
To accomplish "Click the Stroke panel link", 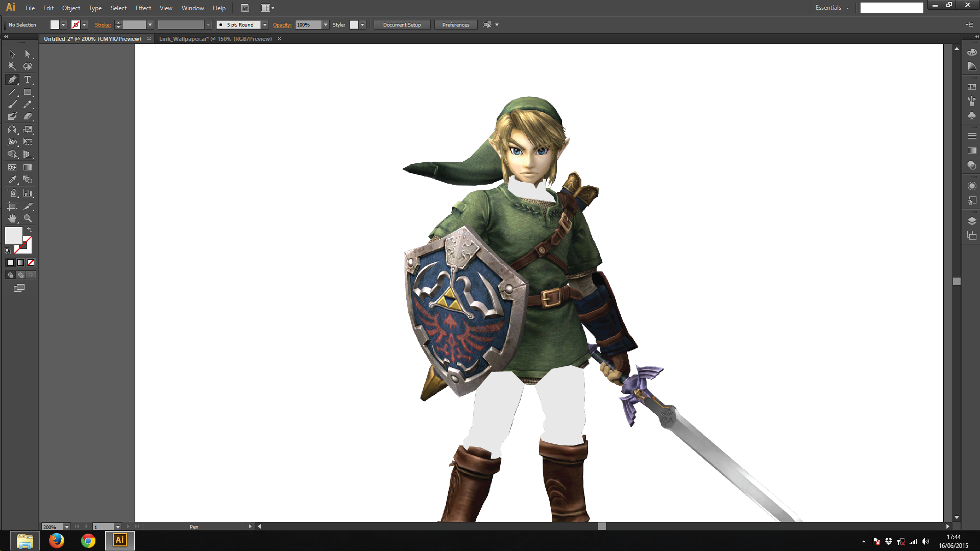I will (103, 25).
